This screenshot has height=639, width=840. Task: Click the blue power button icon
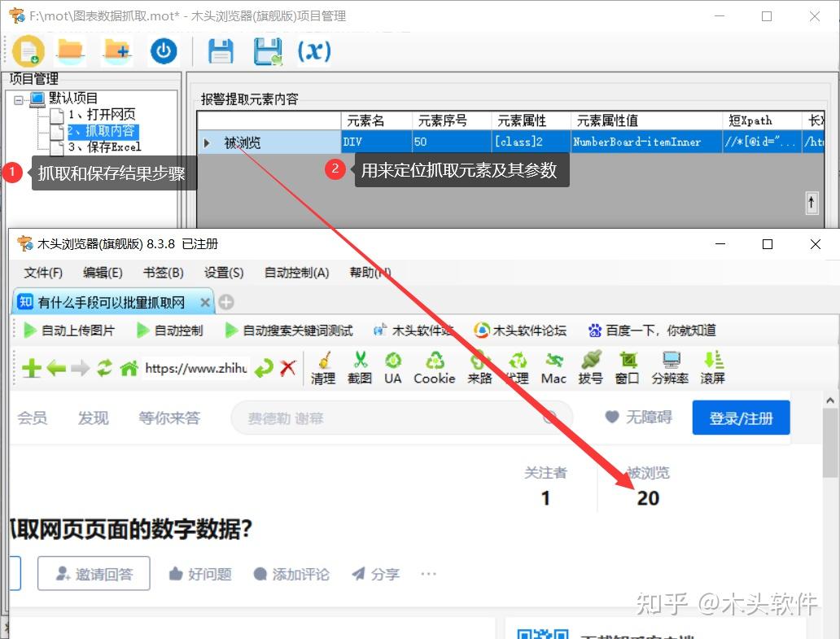tap(164, 51)
